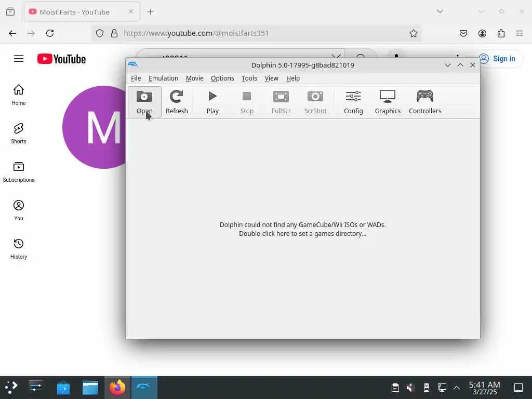Click the Firefox address bar URL

(x=196, y=33)
